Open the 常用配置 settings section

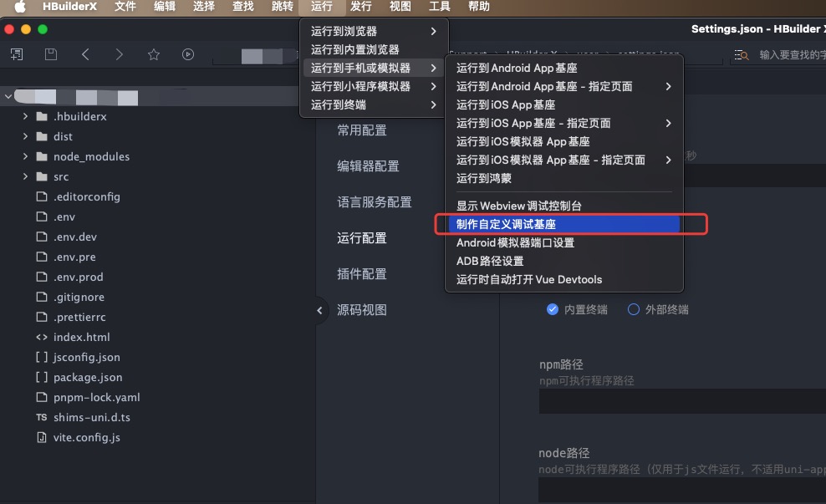(x=362, y=130)
